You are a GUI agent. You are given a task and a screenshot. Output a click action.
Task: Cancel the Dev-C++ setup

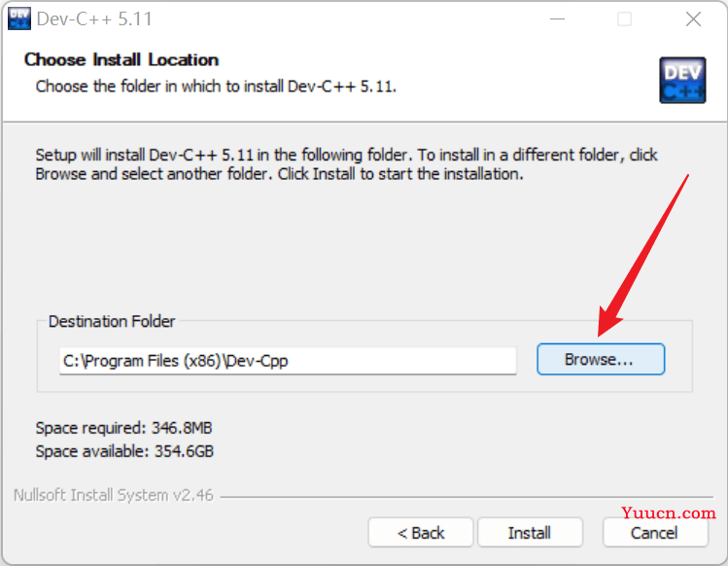coord(655,533)
